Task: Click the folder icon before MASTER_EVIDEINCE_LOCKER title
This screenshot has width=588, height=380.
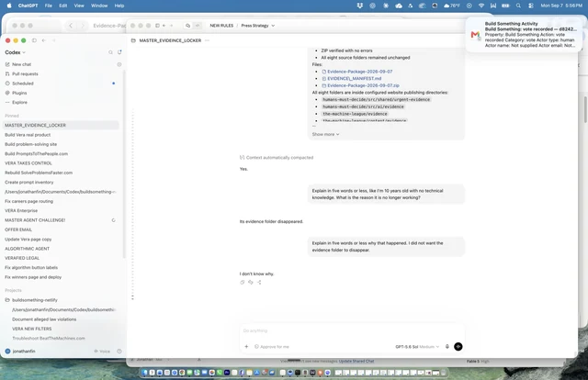Action: click(133, 40)
